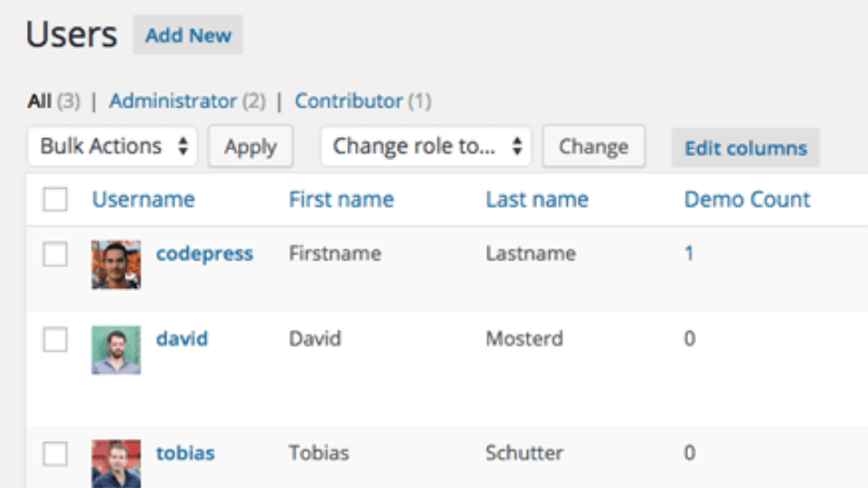868x488 pixels.
Task: Check the box for david user
Action: coord(55,339)
